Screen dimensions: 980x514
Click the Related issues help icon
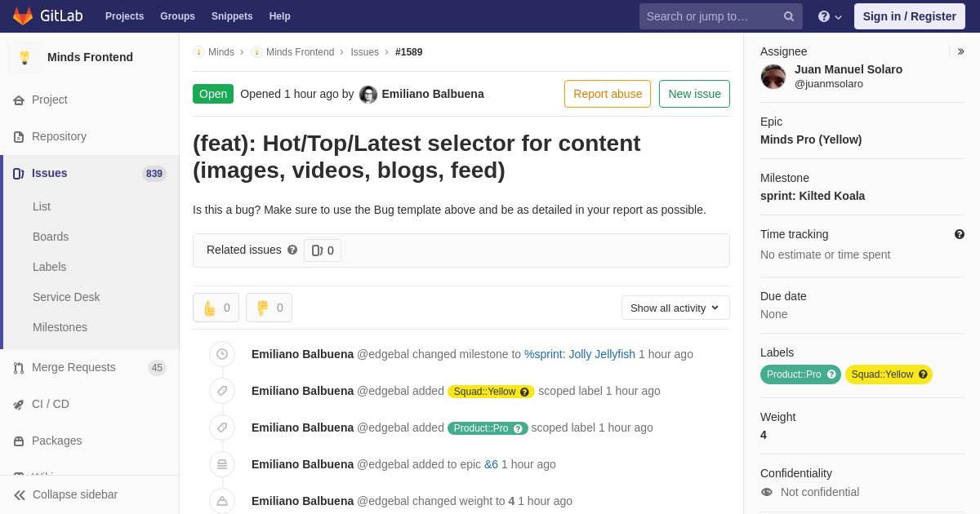[x=292, y=250]
